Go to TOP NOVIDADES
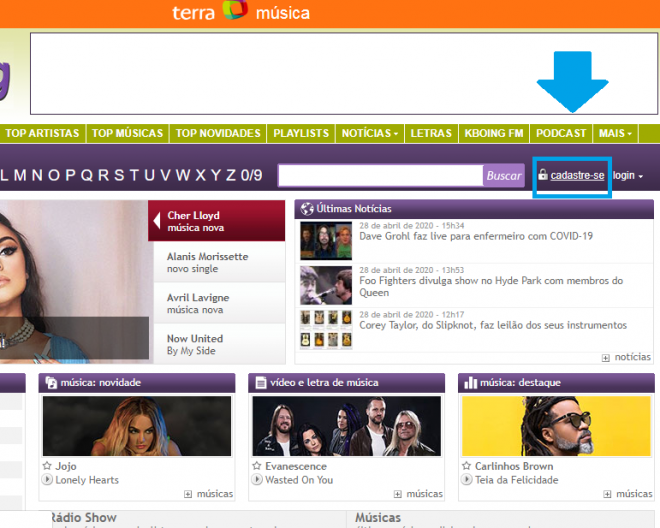 pos(218,133)
